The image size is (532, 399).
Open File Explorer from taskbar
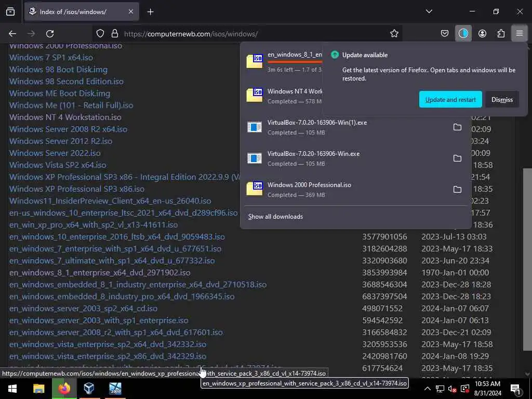click(x=38, y=389)
